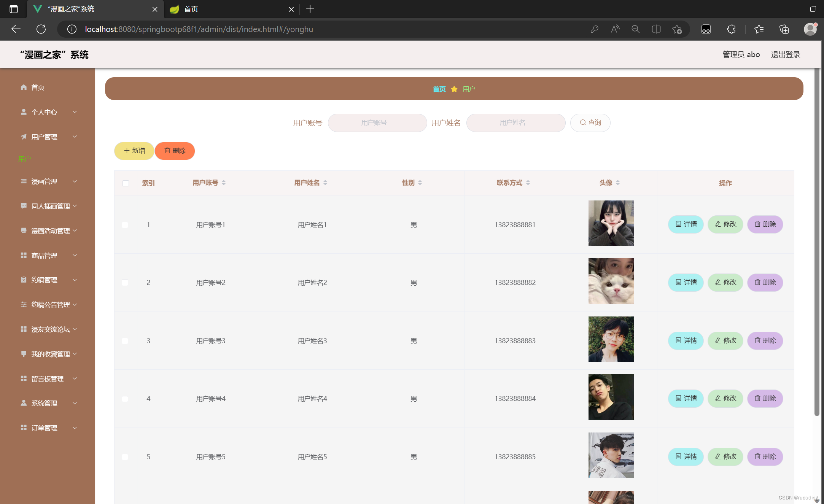Click the home icon beside 首页 in sidebar

24,87
